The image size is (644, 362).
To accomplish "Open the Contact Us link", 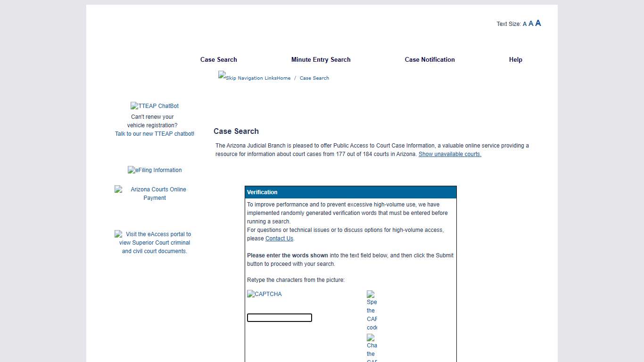I will [279, 238].
